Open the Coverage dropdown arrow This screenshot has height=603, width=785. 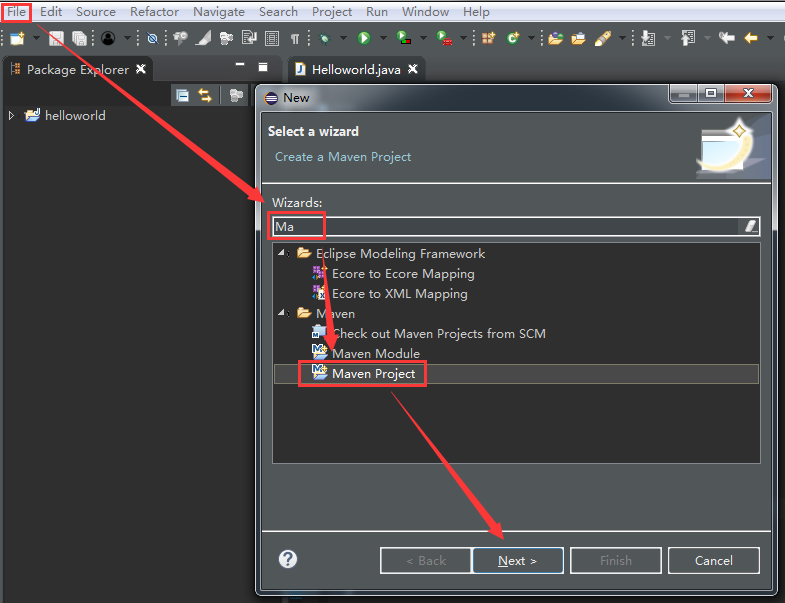[423, 38]
